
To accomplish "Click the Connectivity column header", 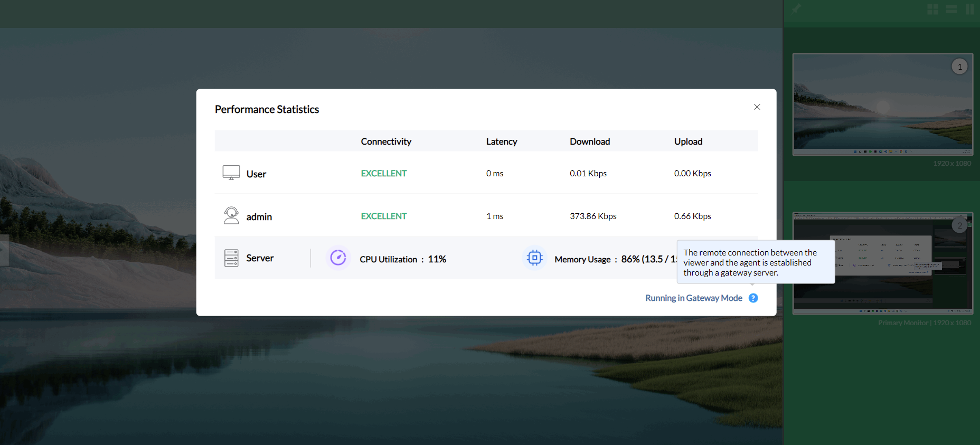I will click(x=386, y=141).
